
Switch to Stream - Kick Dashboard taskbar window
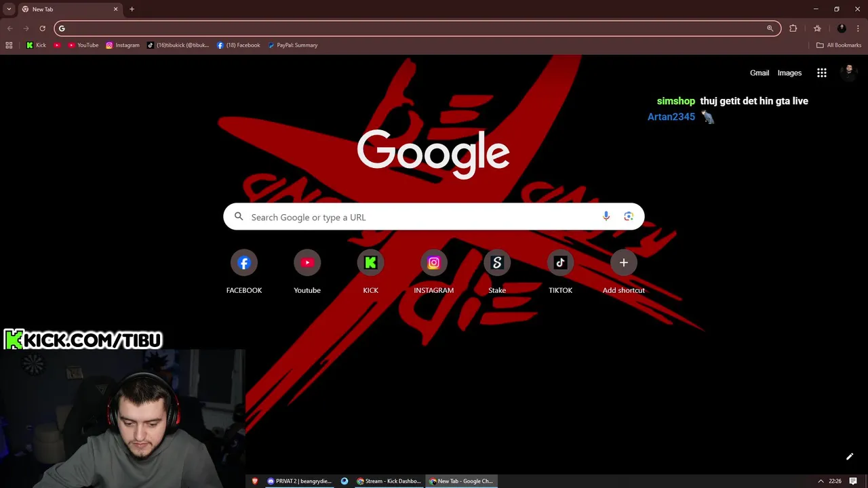click(389, 481)
